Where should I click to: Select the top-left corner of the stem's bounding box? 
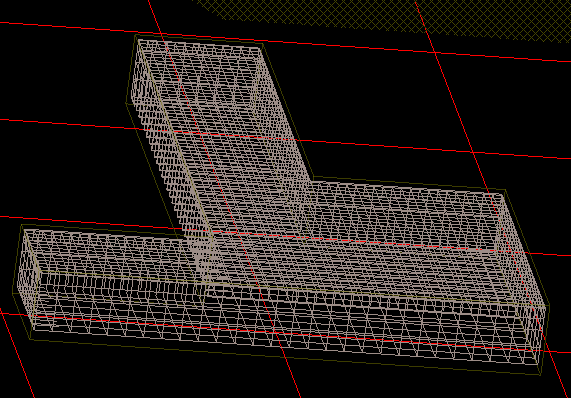coord(135,35)
